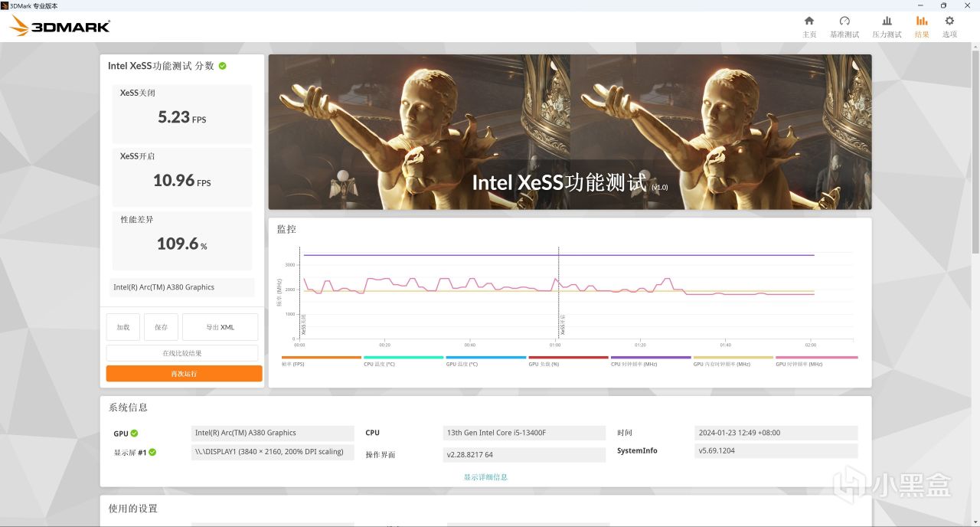Click the 保存 save button
Viewport: 980px width, 527px height.
(161, 327)
